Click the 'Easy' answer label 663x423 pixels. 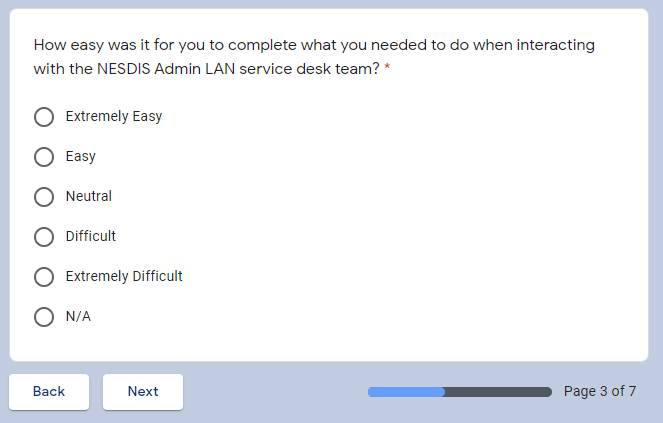pyautogui.click(x=81, y=156)
